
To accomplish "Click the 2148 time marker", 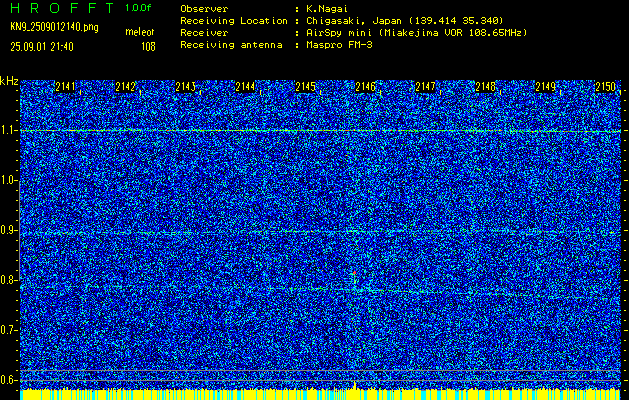I will [485, 87].
